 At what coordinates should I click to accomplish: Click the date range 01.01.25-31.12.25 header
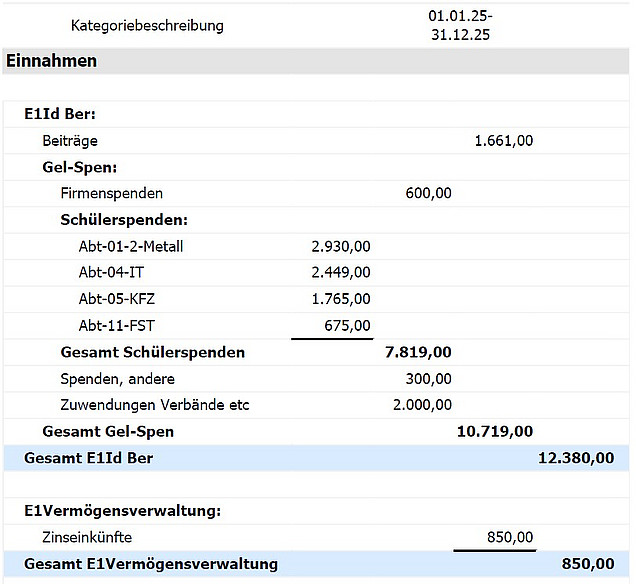[460, 25]
